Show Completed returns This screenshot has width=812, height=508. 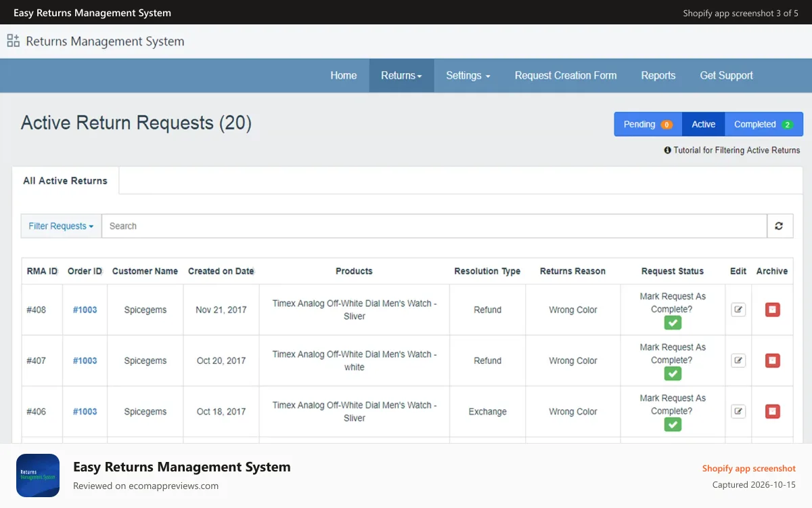763,124
